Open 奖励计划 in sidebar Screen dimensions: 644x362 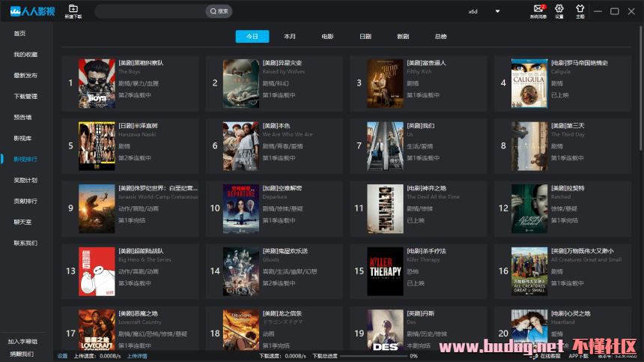pyautogui.click(x=25, y=180)
